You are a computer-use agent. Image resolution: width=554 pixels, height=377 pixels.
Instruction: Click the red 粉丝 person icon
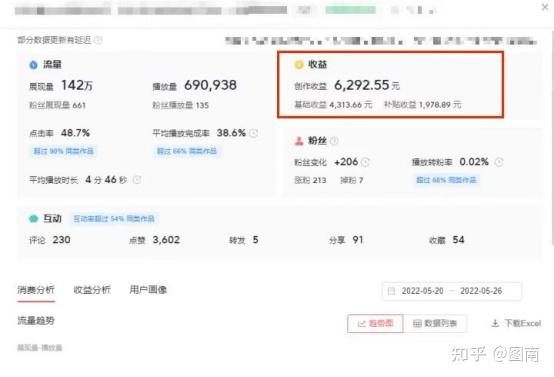point(299,141)
